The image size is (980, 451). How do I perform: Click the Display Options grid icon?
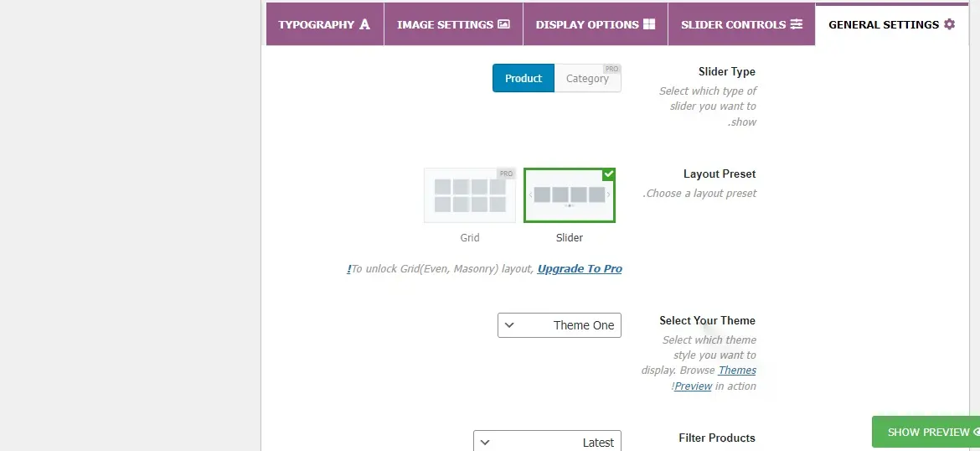[649, 24]
